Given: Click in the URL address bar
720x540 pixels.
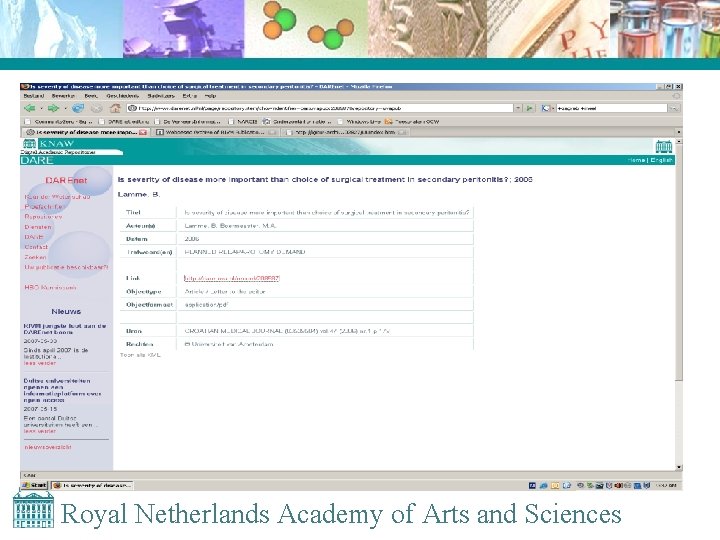Looking at the screenshot, I should click(x=320, y=108).
